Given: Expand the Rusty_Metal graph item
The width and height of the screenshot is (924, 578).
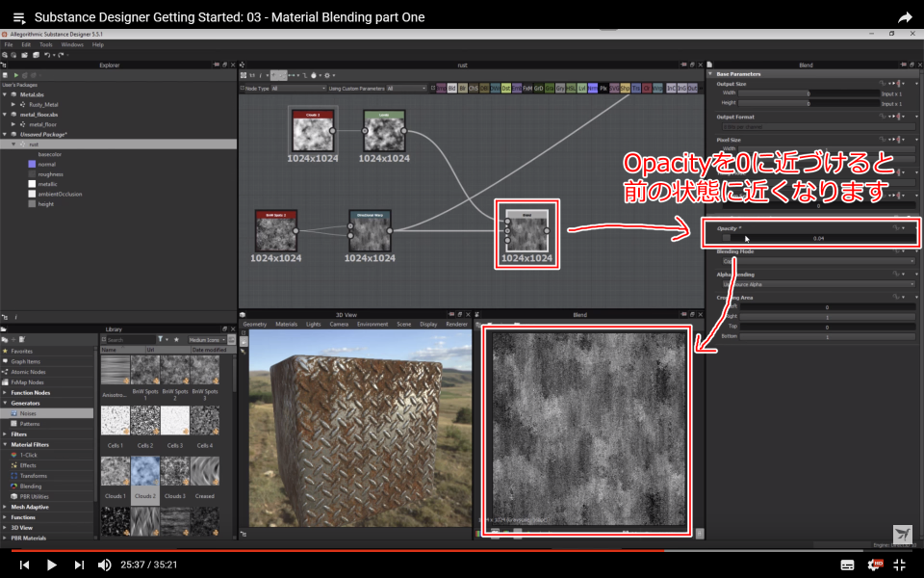Looking at the screenshot, I should click(x=13, y=104).
